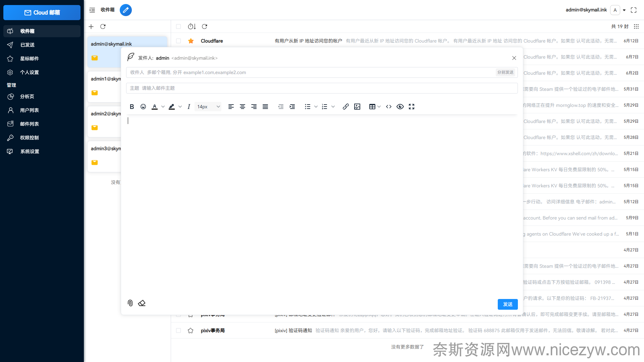Viewport: 644px width, 362px height.
Task: Insert a hyperlink using link icon
Action: click(345, 107)
